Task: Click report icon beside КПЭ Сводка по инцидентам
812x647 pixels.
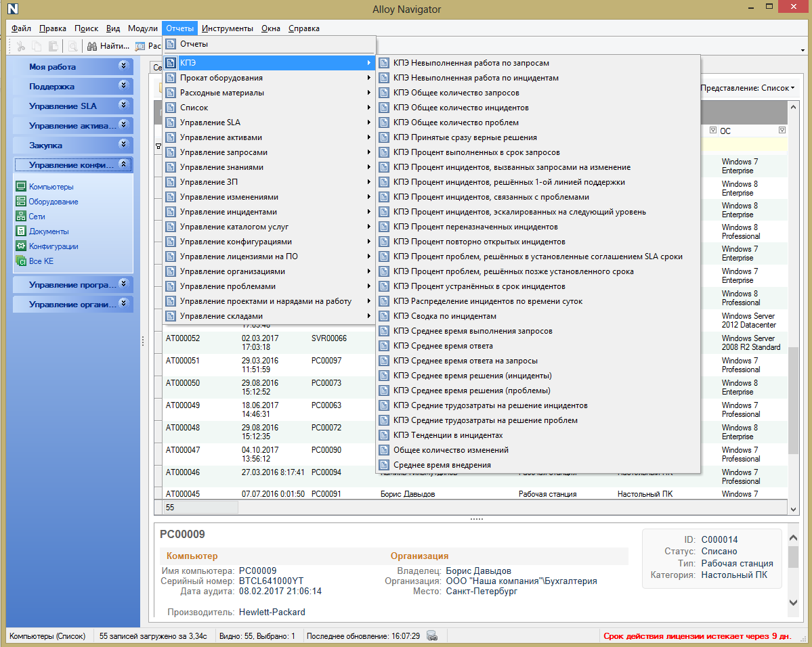Action: coord(384,316)
